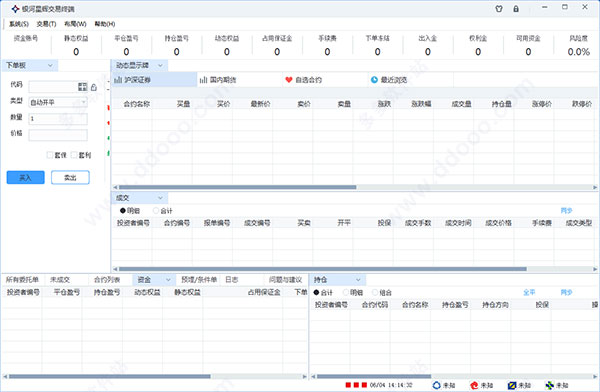Screen dimensions: 600x392
Task: Switch to the 未成交 tab
Action: click(60, 280)
